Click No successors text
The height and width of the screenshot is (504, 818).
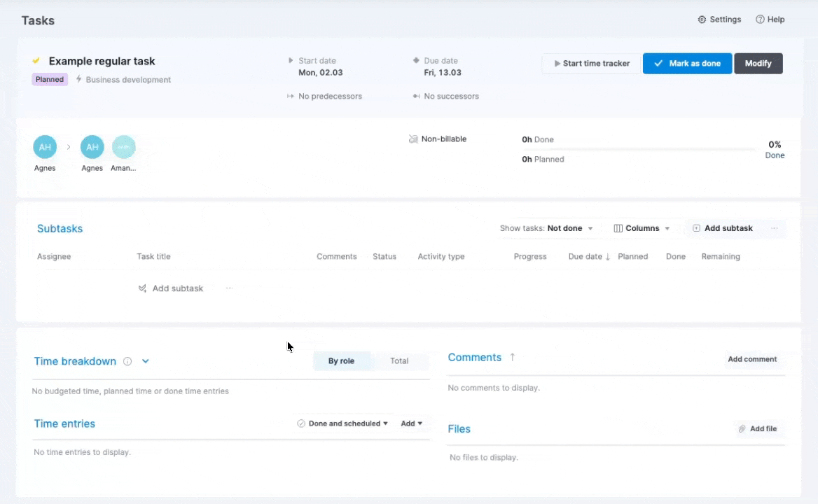point(451,96)
